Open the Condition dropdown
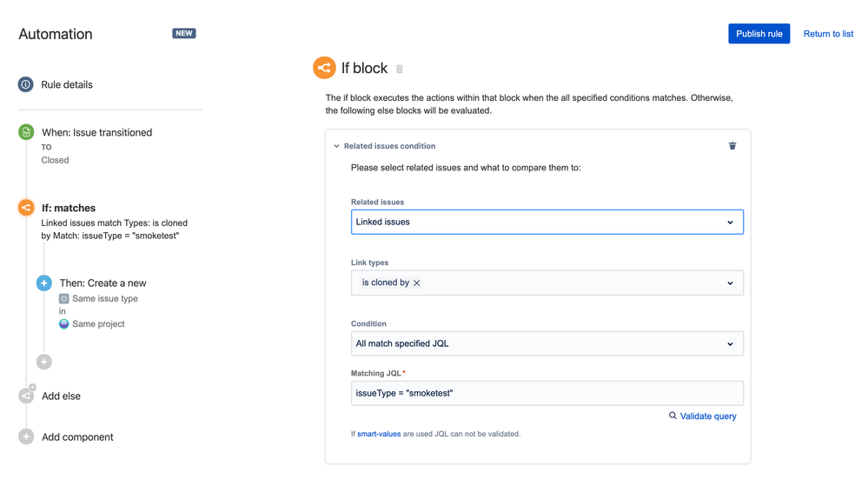The height and width of the screenshot is (486, 868). 547,343
